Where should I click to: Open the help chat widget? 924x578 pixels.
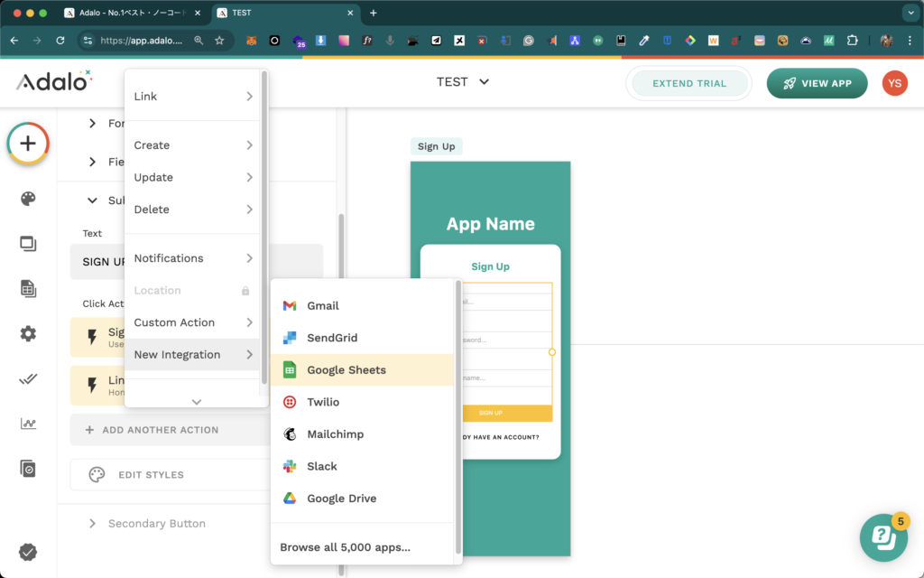pyautogui.click(x=883, y=537)
